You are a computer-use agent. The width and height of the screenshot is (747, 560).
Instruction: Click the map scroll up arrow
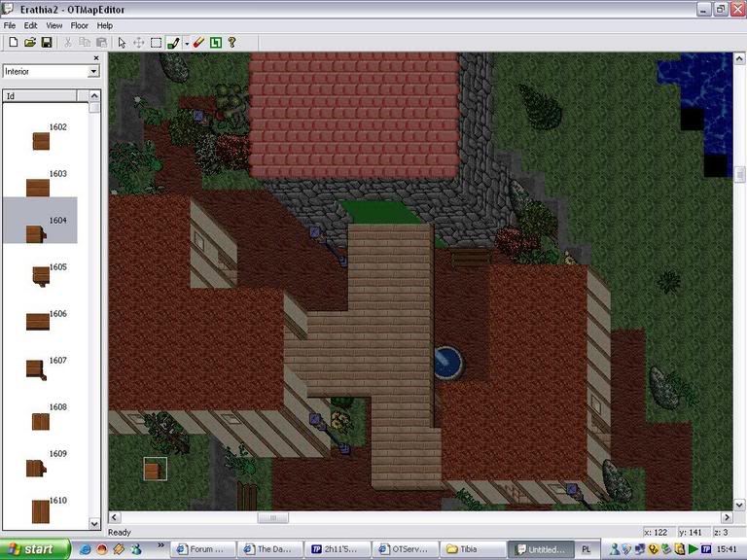pyautogui.click(x=739, y=58)
